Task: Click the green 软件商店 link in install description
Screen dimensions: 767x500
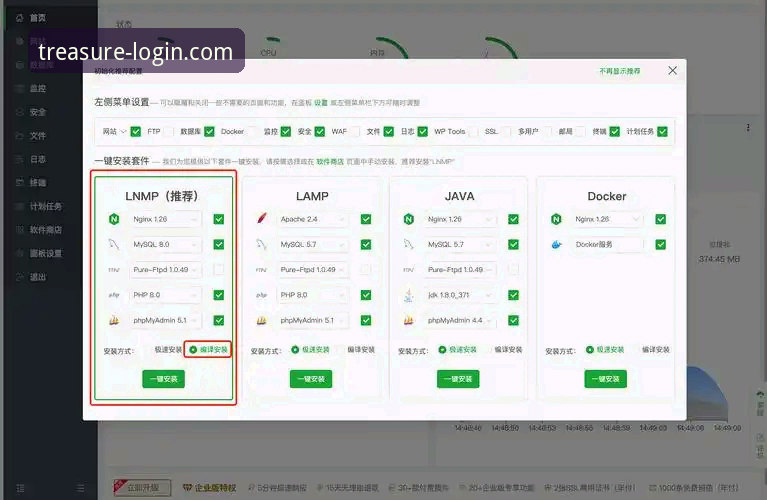Action: (330, 161)
